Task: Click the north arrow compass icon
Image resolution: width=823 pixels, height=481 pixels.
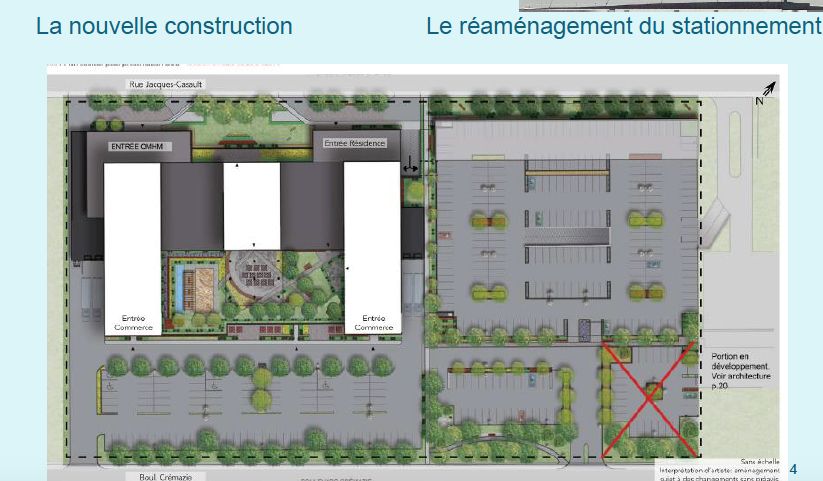Action: (x=767, y=93)
